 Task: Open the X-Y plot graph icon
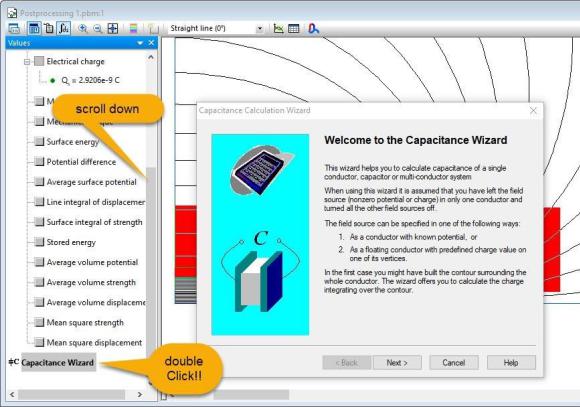click(278, 28)
